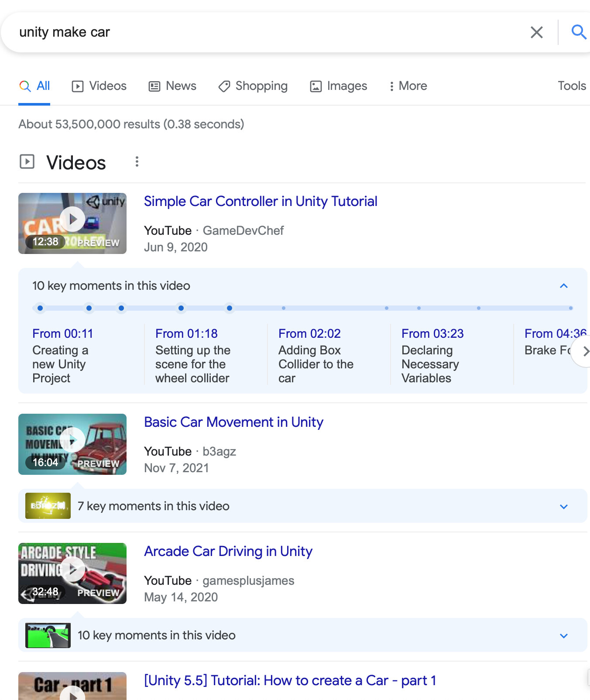
Task: Click Adding Box Collider to the car text
Action: 316,364
